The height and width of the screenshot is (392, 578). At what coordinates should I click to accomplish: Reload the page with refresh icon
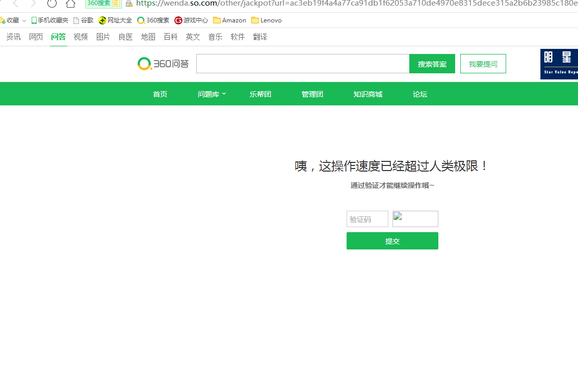(x=52, y=4)
